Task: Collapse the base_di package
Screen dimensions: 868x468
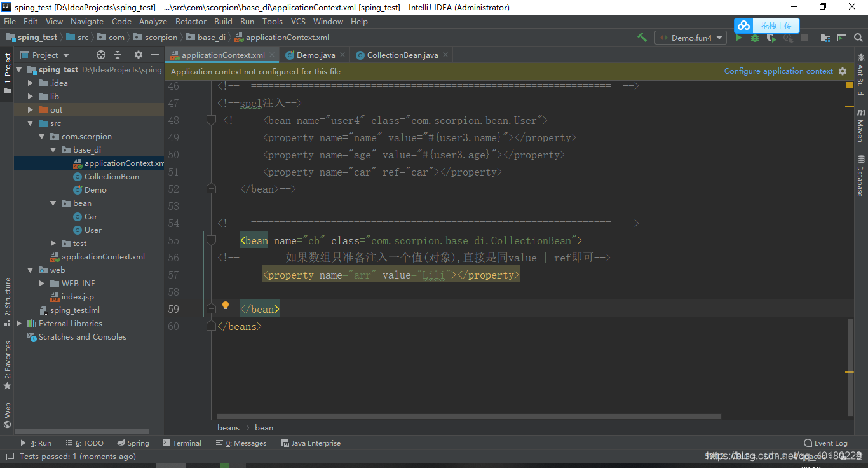Action: tap(53, 150)
